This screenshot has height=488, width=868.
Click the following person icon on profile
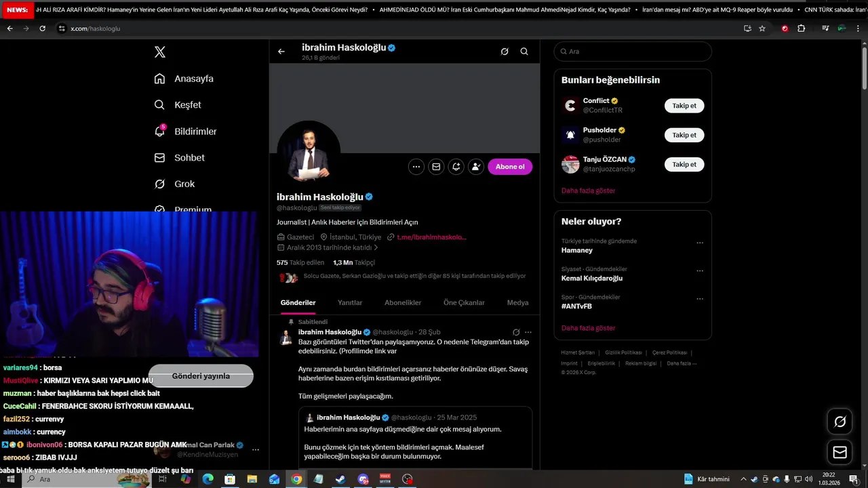click(476, 167)
